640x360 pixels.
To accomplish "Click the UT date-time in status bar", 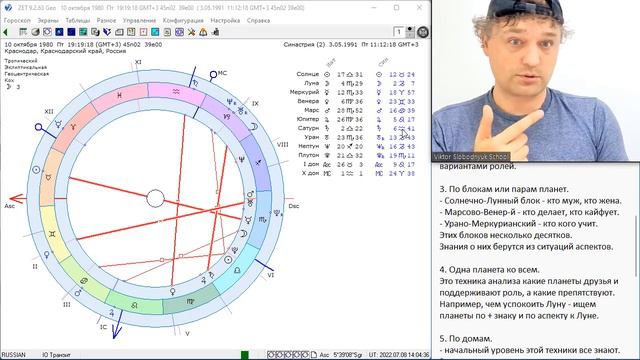I will [399, 355].
